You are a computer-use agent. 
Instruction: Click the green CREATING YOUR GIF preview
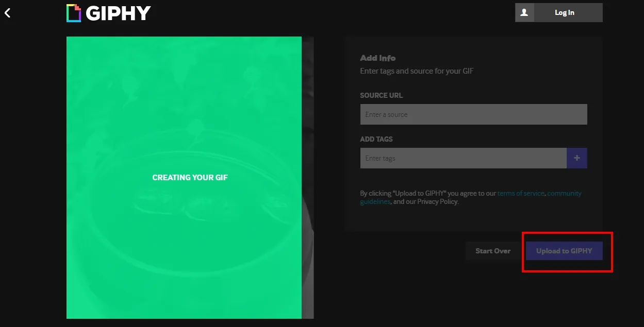point(184,177)
